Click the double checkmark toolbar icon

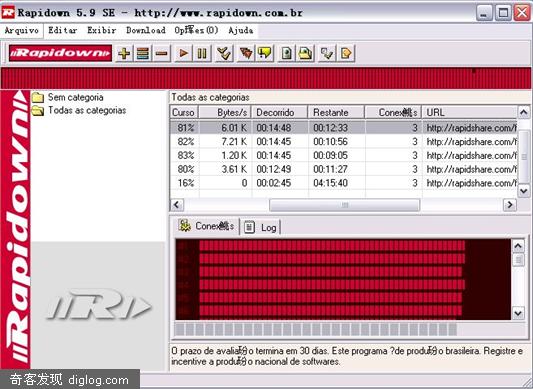[224, 53]
